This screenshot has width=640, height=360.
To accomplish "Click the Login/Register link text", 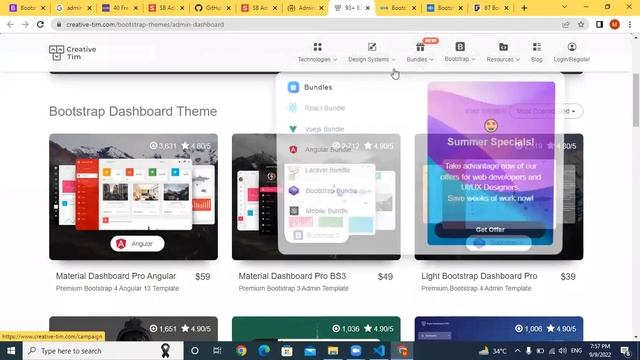I will (x=572, y=60).
